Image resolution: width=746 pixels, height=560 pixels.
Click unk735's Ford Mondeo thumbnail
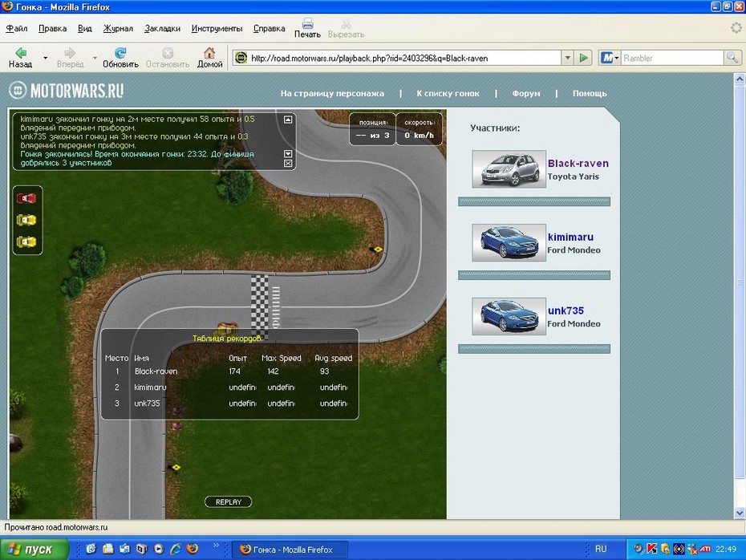tap(509, 316)
